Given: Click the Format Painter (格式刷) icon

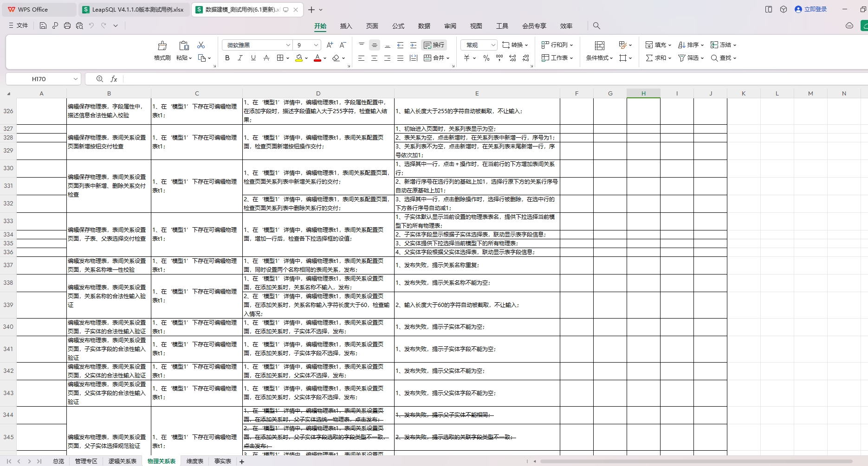Looking at the screenshot, I should coord(162,45).
